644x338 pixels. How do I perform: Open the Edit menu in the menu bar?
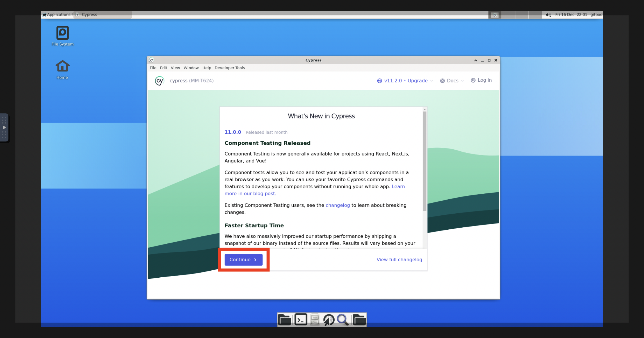pos(163,68)
